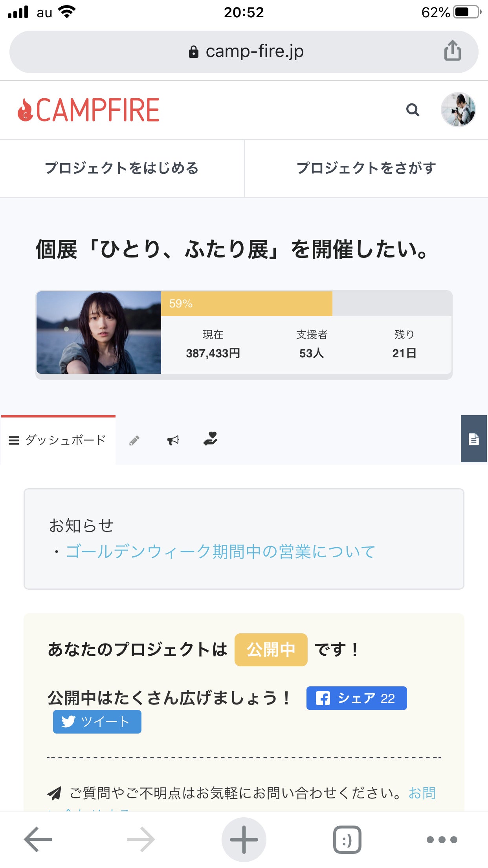488x868 pixels.
Task: Select プロジェクトをさがす menu item
Action: pos(366,168)
